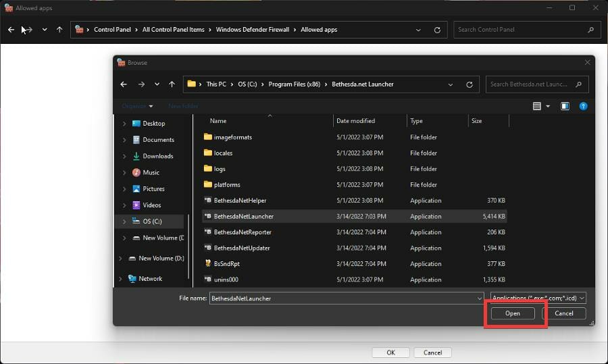
Task: Click the Help question mark icon
Action: coord(583,106)
